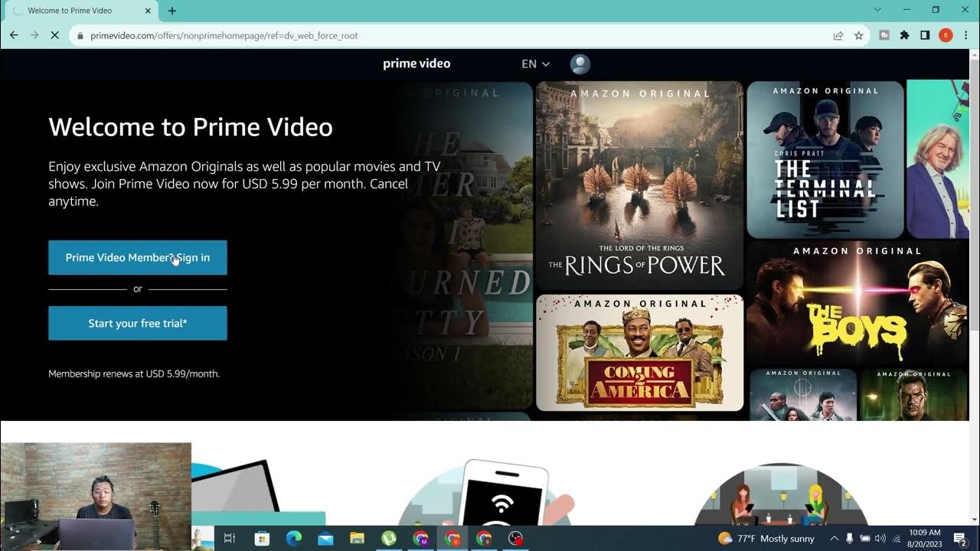
Task: Show hidden system tray icons
Action: tap(834, 539)
